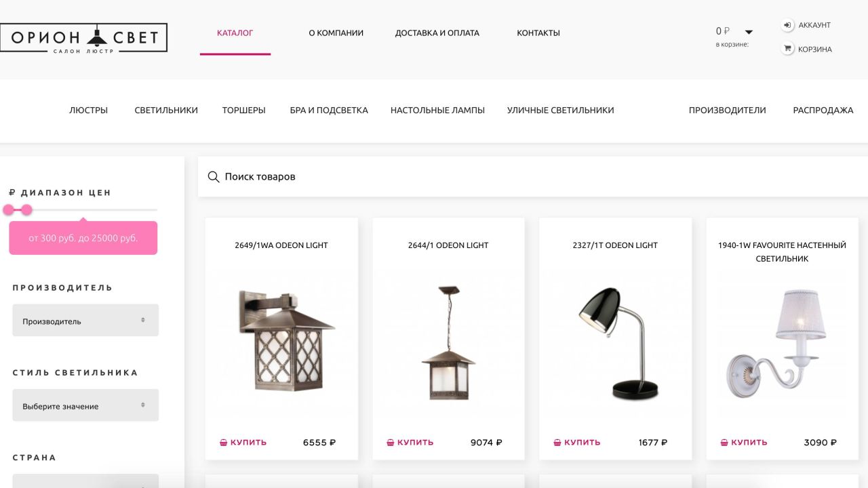Click the Поиск товаров search field
Viewport: 868px width, 488px height.
pyautogui.click(x=533, y=177)
